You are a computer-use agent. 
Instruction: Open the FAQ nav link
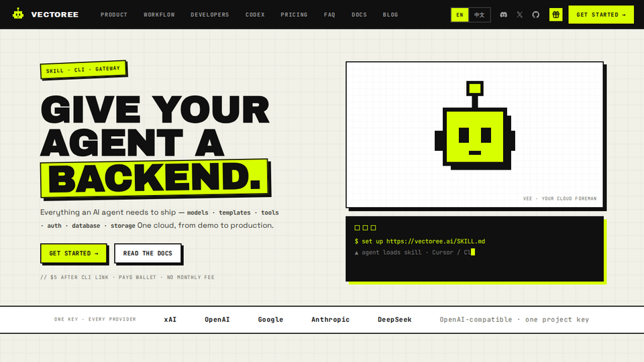click(329, 14)
